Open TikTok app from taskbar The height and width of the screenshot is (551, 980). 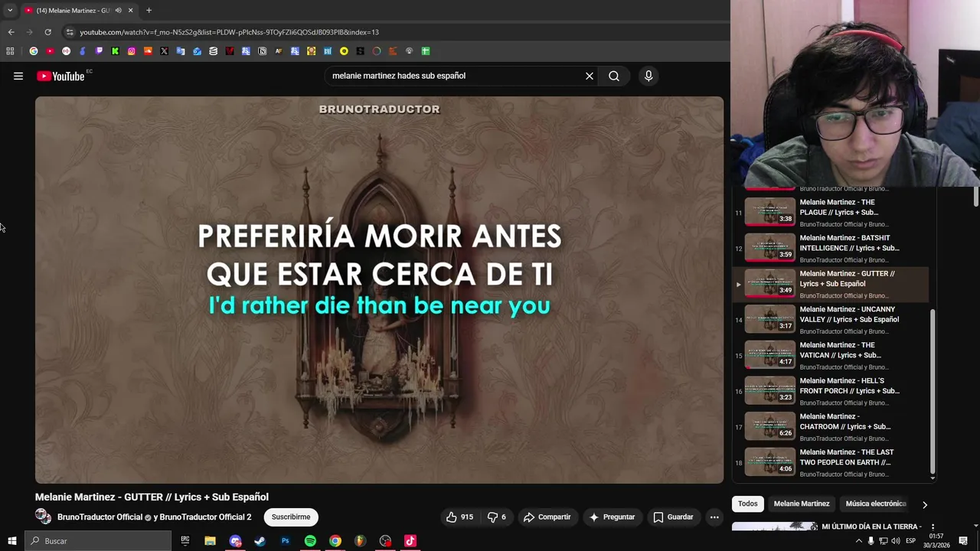point(410,541)
